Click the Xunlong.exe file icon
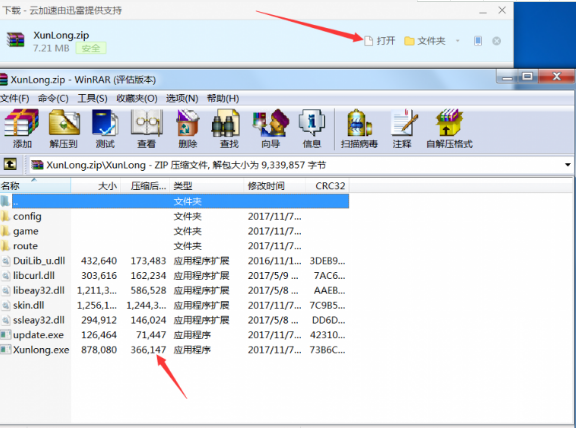Image resolution: width=576 pixels, height=428 pixels. [x=6, y=349]
